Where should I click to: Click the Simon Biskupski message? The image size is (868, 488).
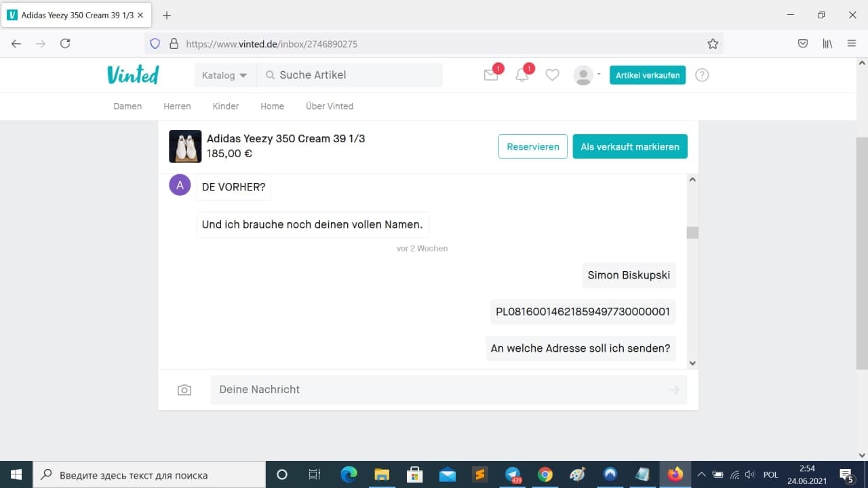629,275
